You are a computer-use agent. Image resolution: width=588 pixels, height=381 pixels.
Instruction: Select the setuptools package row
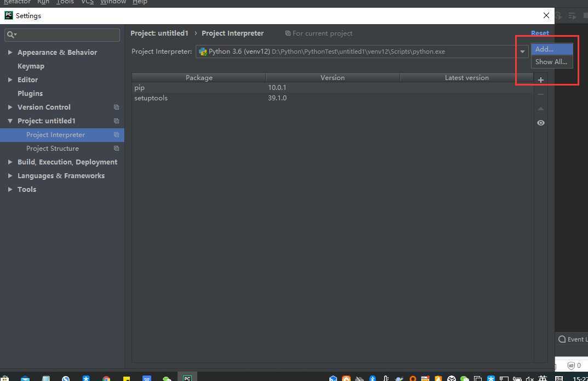(x=332, y=98)
